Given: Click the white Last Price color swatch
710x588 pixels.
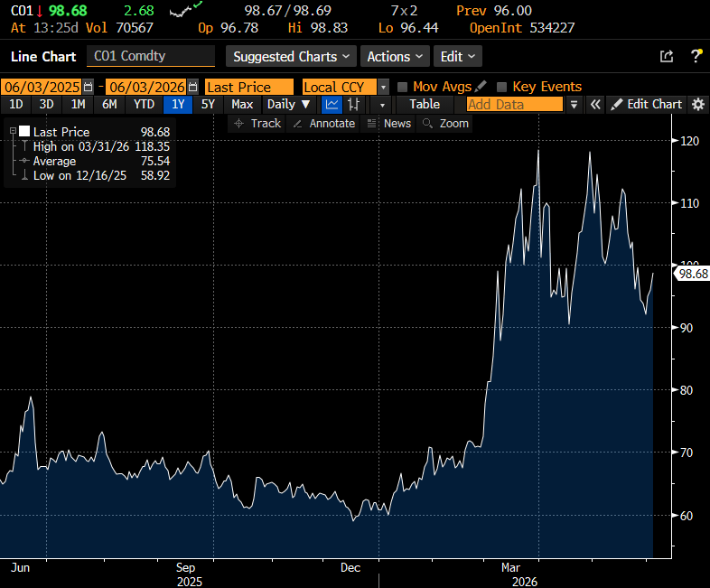Looking at the screenshot, I should coord(24,132).
